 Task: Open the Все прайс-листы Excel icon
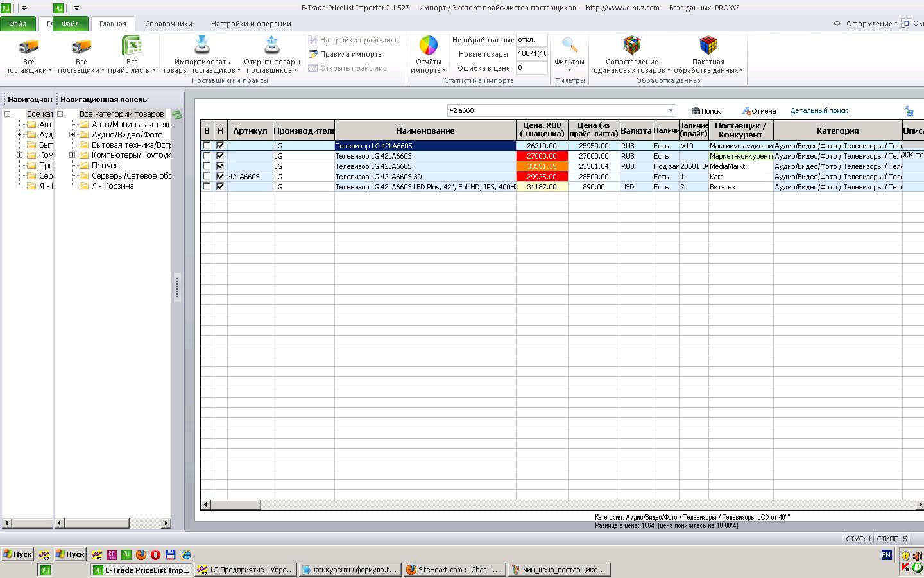point(132,45)
